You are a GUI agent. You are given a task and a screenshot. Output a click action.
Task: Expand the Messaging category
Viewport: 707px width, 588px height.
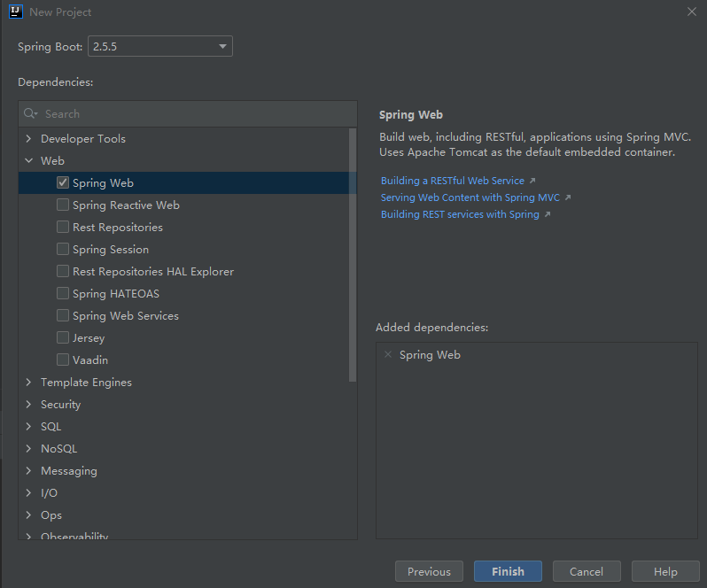tap(29, 471)
